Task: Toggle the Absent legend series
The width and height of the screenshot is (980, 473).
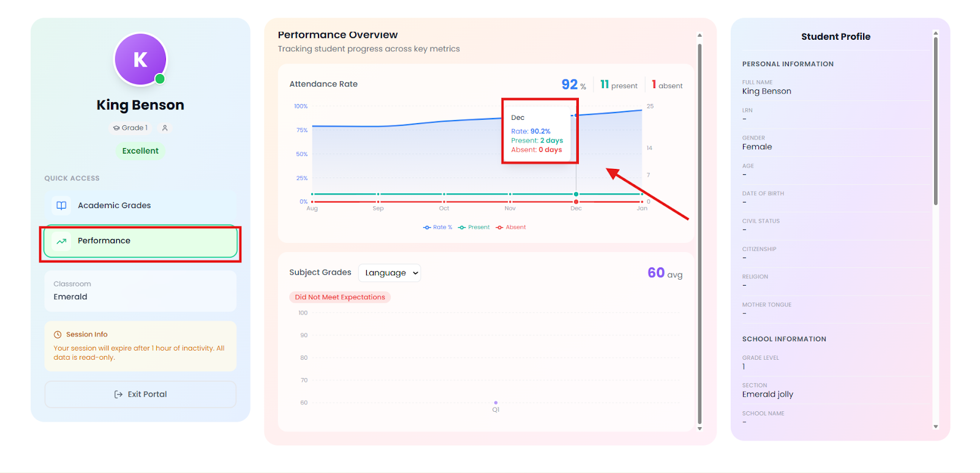Action: 511,228
